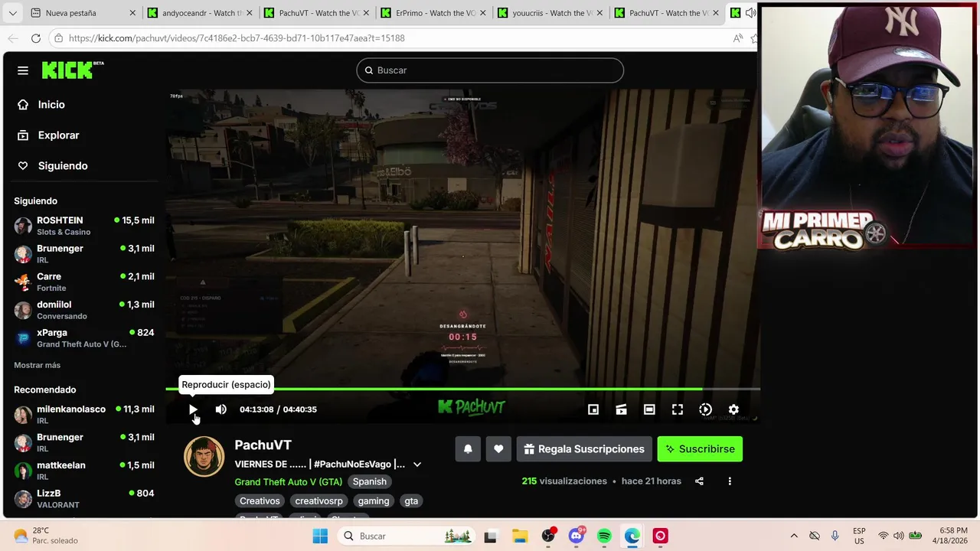Switch to the andyoceandr tab
This screenshot has height=551, width=980.
pos(198,13)
